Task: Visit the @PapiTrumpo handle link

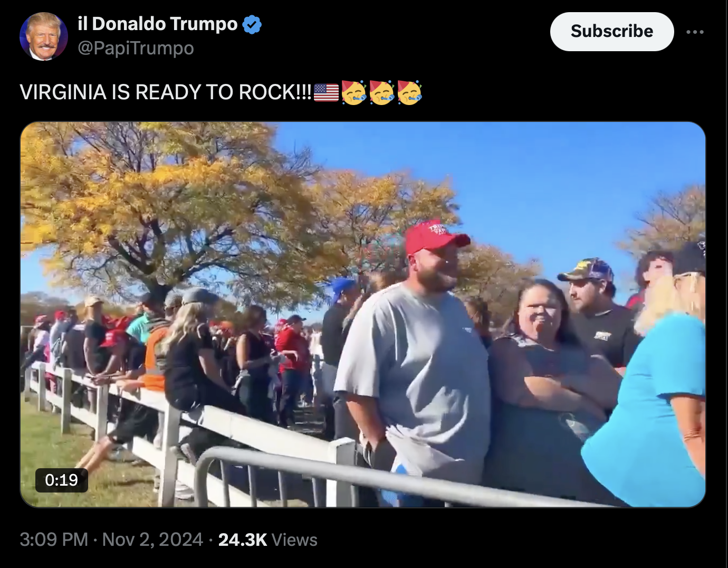Action: coord(136,48)
